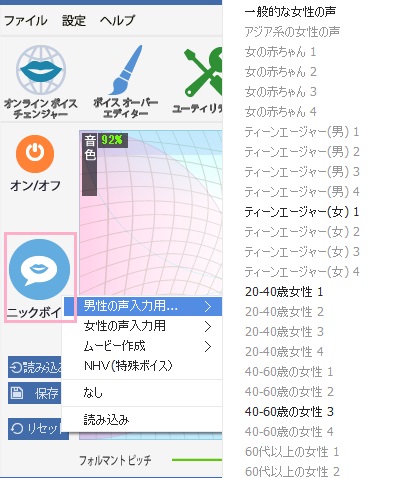Select 20-40歳女性 3 voice
Viewport: 399px width, 478px height.
point(284,332)
